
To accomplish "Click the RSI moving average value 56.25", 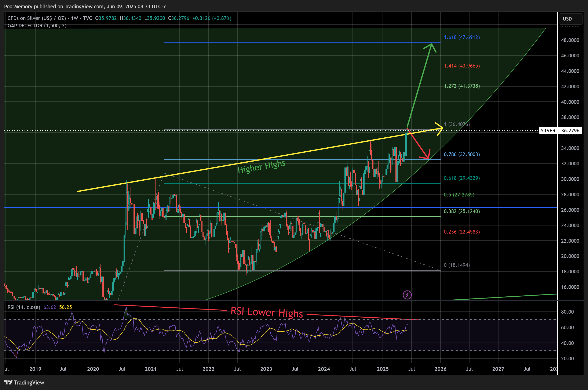I will click(x=66, y=307).
